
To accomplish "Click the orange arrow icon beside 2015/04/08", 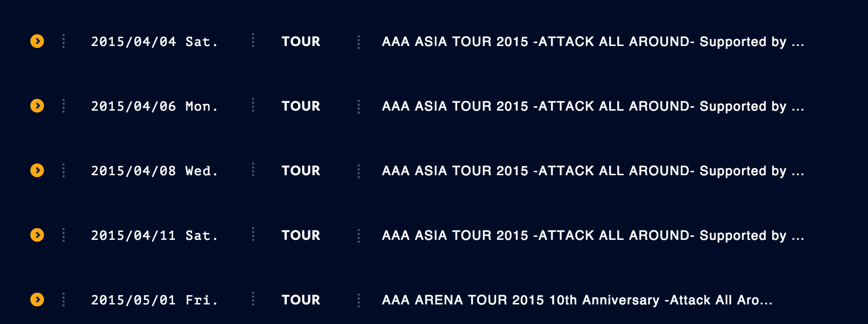I will click(37, 170).
